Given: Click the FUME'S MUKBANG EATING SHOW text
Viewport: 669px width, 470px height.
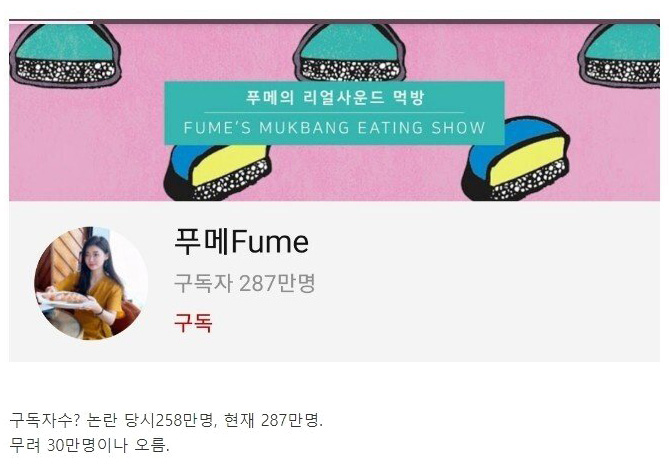Looking at the screenshot, I should coord(334,128).
